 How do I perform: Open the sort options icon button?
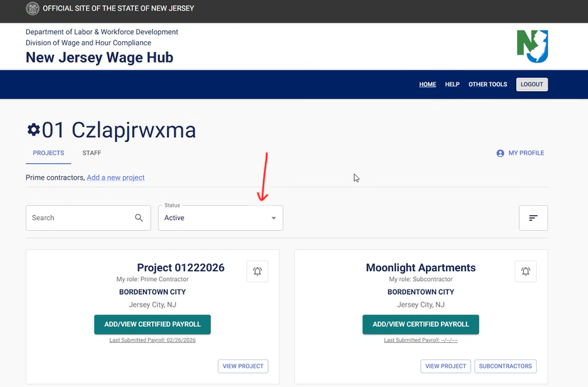533,218
